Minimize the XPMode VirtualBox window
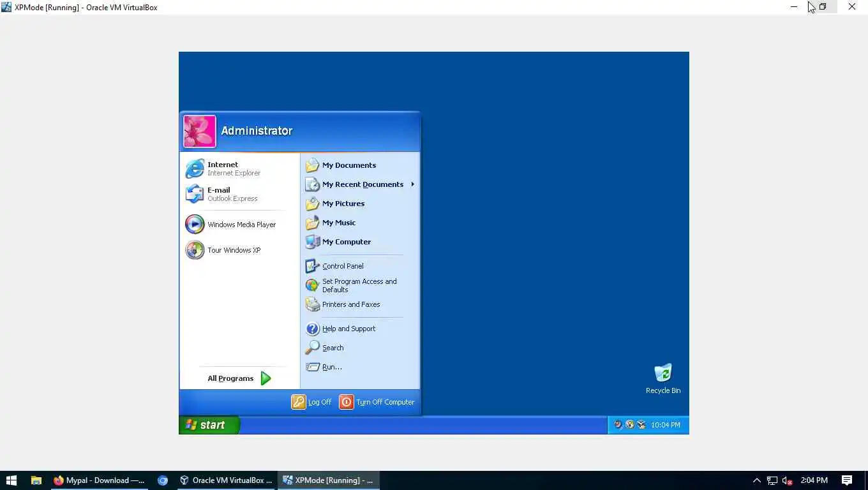This screenshot has height=490, width=868. pos(794,7)
